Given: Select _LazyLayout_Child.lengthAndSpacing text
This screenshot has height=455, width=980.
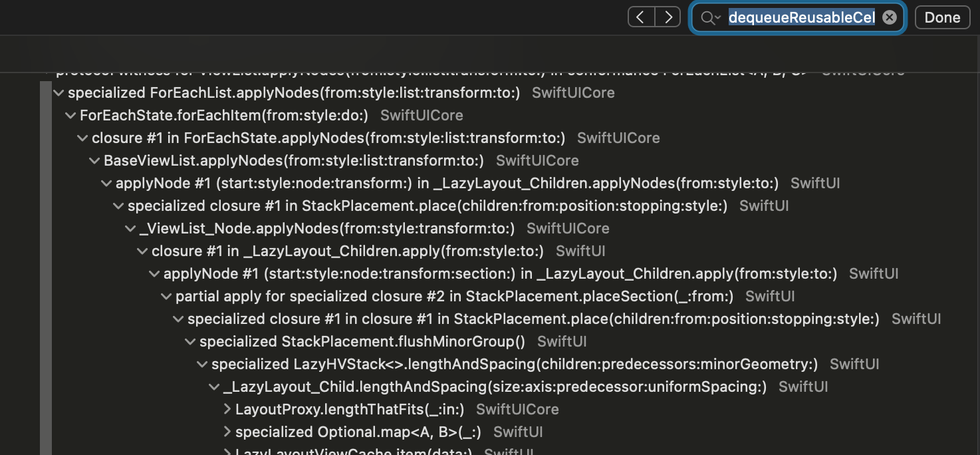Looking at the screenshot, I should pyautogui.click(x=495, y=387).
